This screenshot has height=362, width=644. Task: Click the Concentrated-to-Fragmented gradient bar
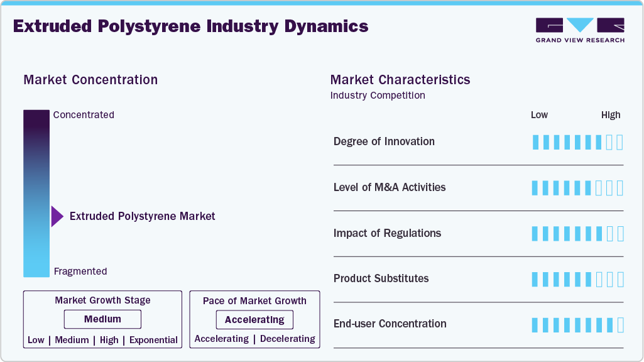(x=36, y=193)
